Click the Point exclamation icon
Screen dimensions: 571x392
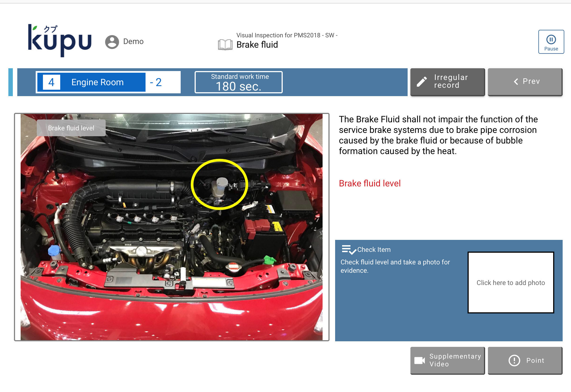(x=514, y=360)
